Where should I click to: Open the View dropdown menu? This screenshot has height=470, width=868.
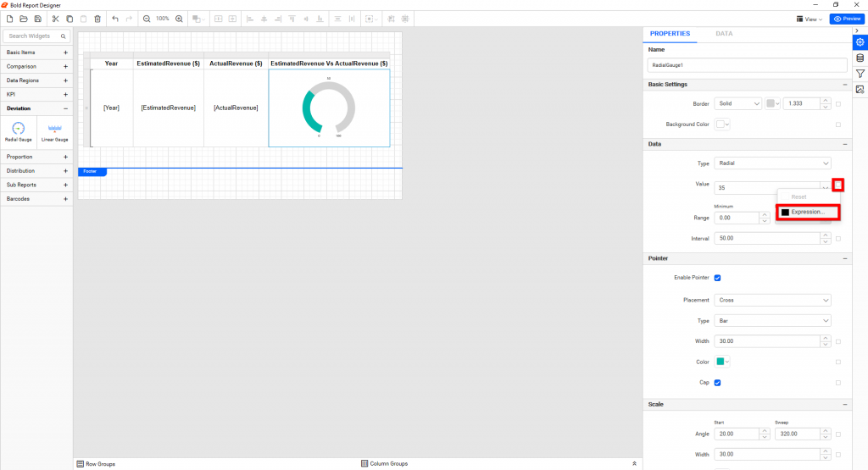point(810,19)
